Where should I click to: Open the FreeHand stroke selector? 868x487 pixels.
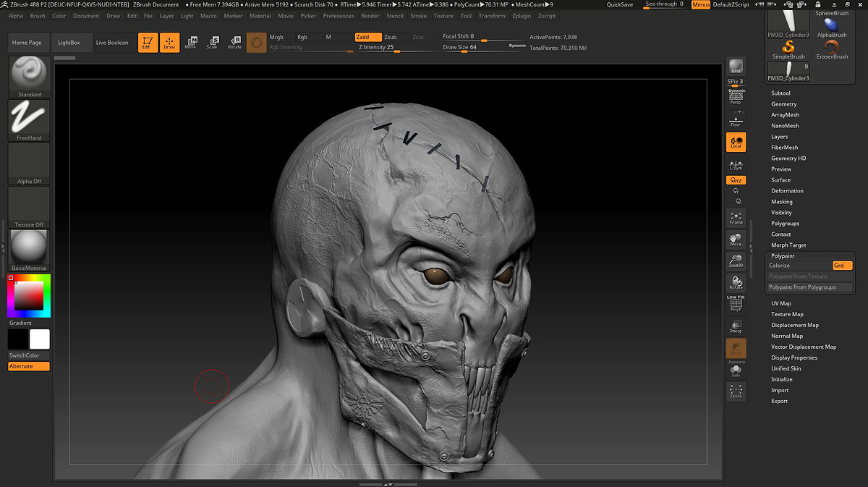coord(30,119)
